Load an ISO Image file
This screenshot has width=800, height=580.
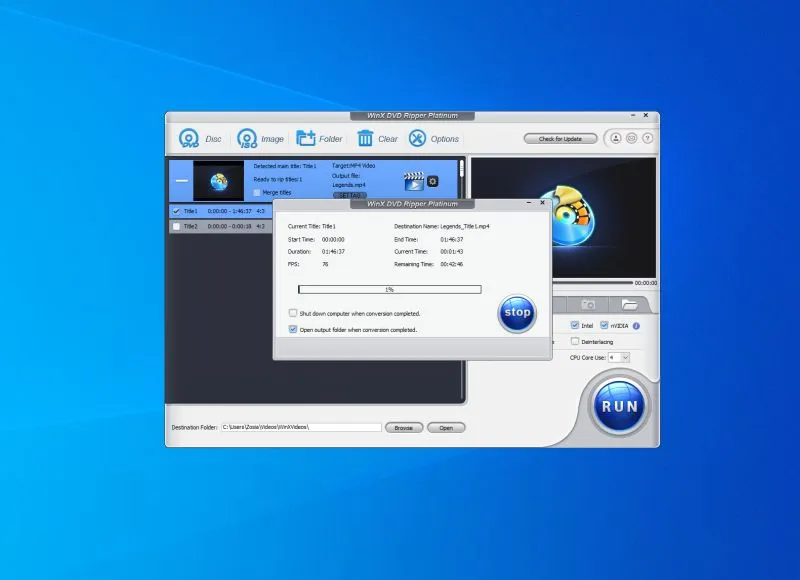pyautogui.click(x=247, y=139)
